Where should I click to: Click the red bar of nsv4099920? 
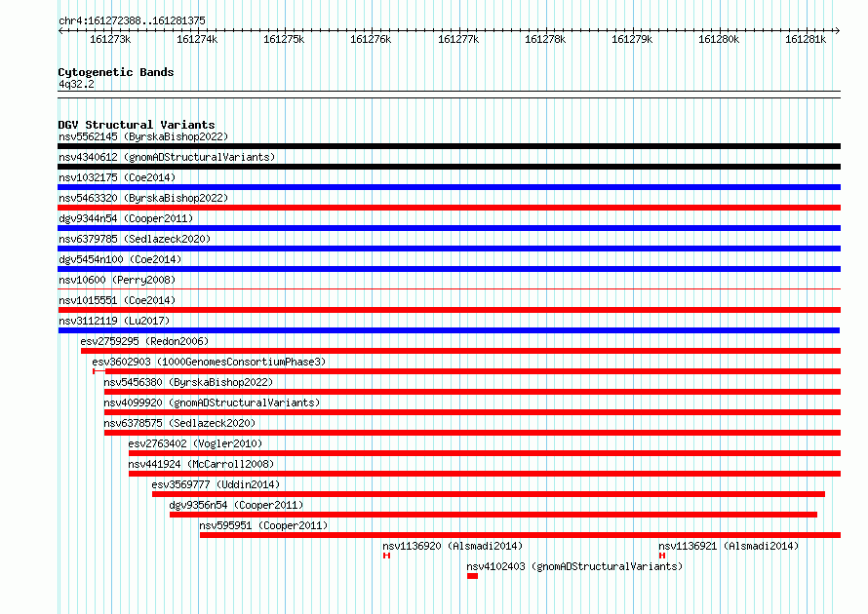coord(472,412)
